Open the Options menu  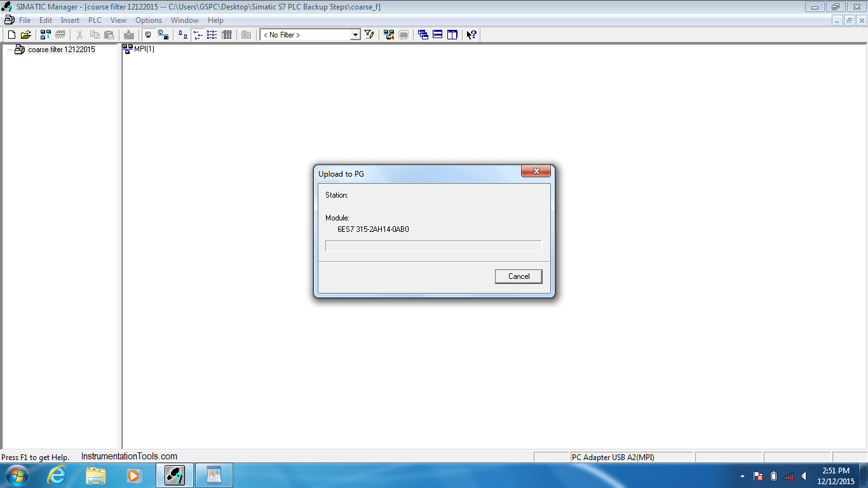[149, 20]
